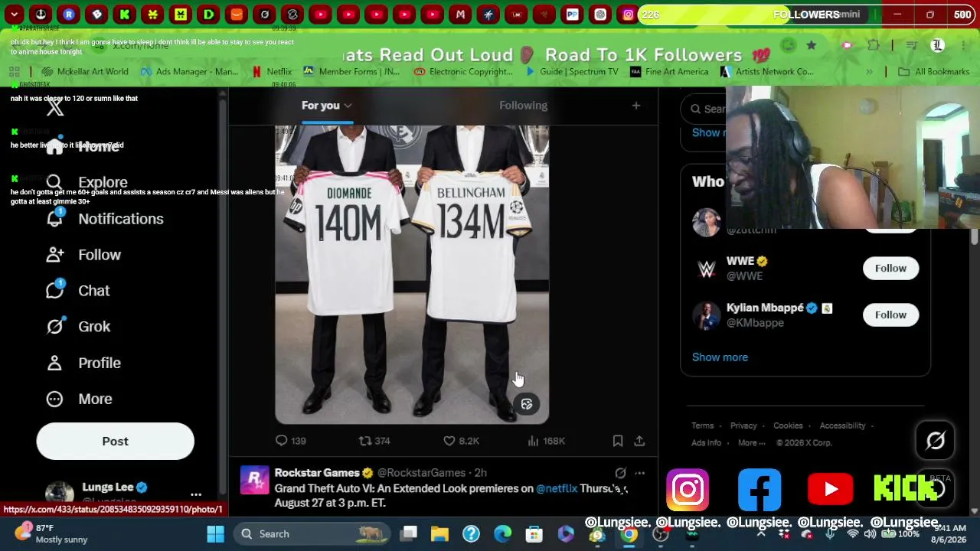Open the jersey photo with Diomande and Bellingham
This screenshot has height=551, width=980.
click(412, 274)
